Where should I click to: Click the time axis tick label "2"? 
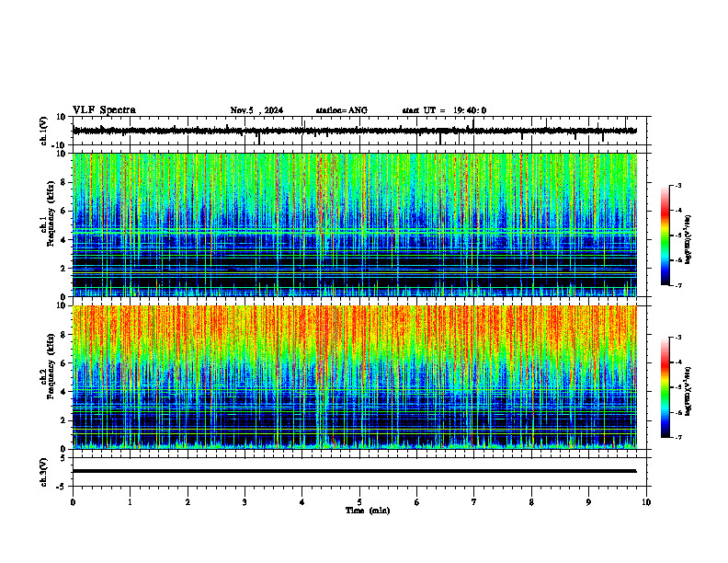click(188, 502)
